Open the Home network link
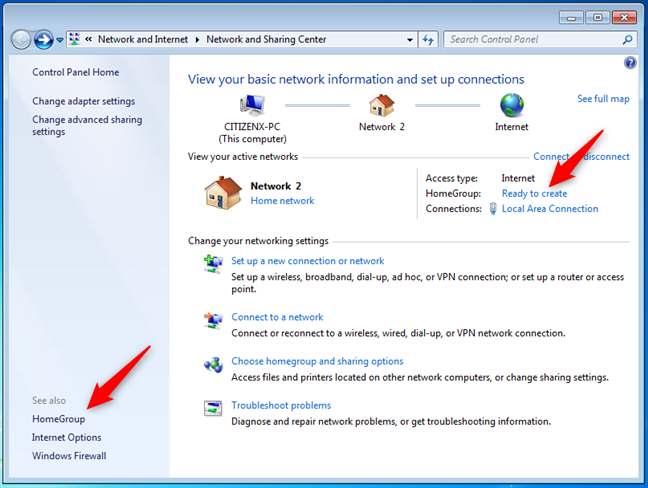This screenshot has width=648, height=488. point(282,201)
